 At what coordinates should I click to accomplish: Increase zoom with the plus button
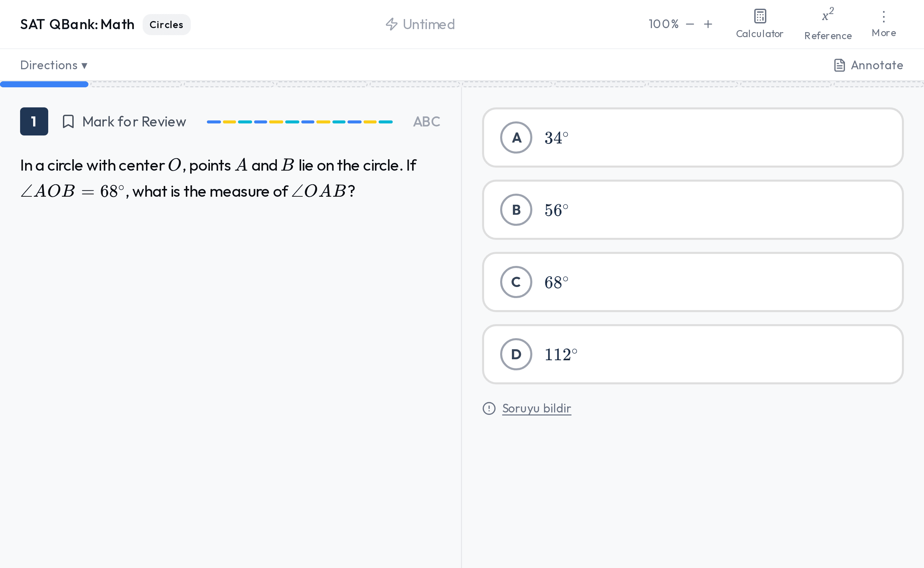pos(708,24)
